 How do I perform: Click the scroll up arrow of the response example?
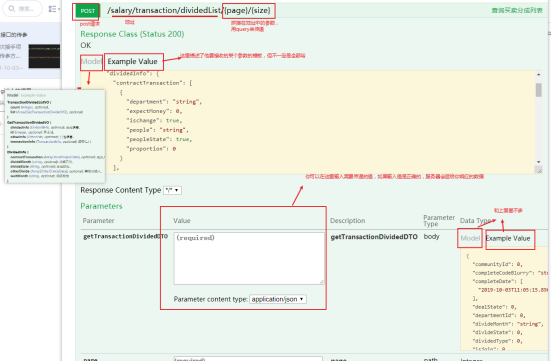pyautogui.click(x=538, y=75)
